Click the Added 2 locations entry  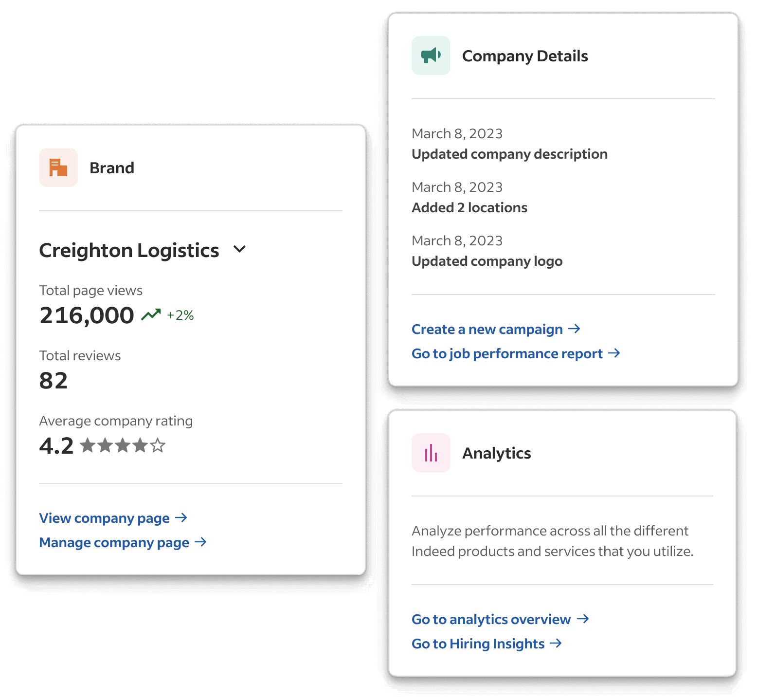click(469, 207)
